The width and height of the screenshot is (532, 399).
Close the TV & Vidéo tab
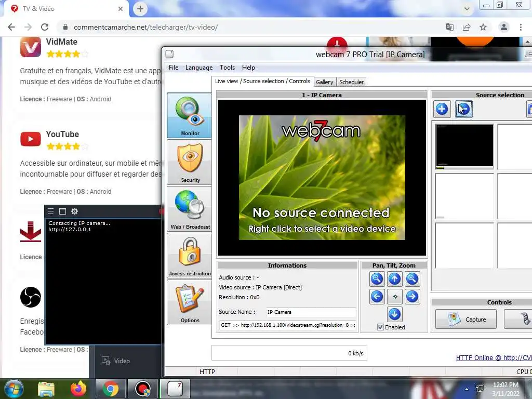(121, 9)
